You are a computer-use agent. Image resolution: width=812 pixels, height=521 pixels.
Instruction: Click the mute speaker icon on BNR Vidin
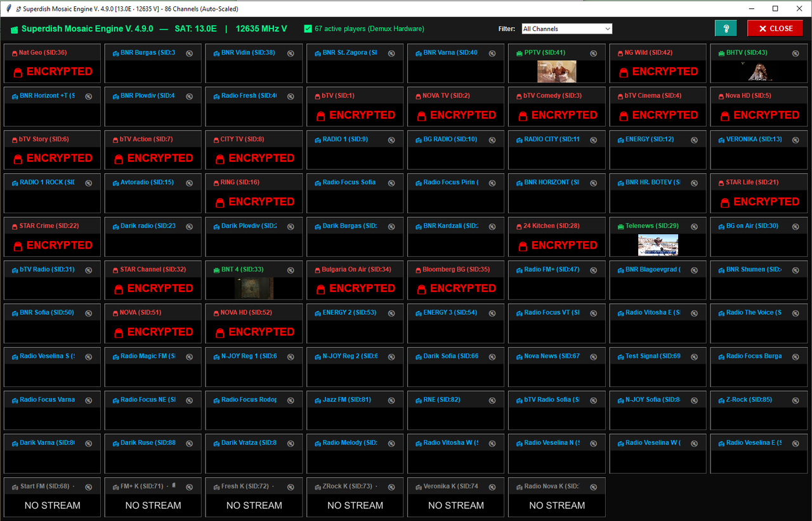pyautogui.click(x=290, y=53)
